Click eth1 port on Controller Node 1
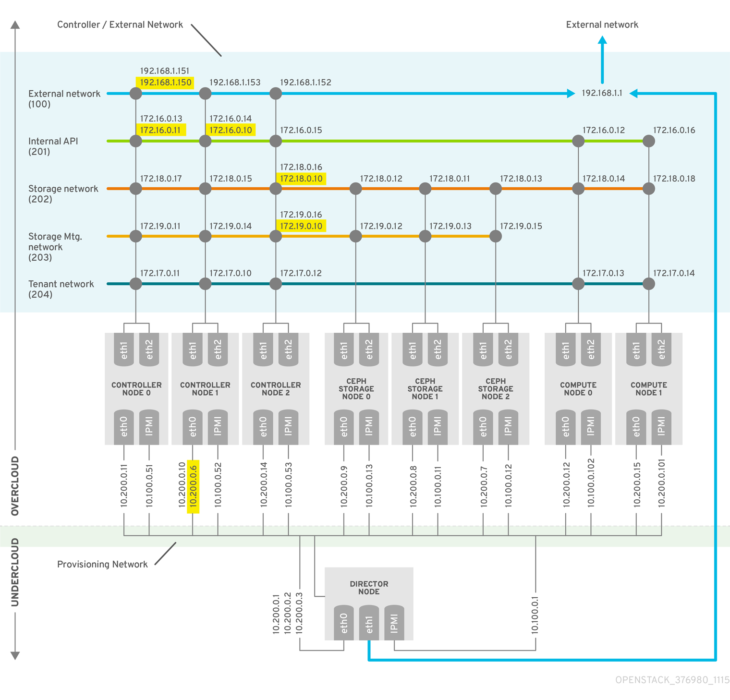This screenshot has height=700, width=730. (x=193, y=350)
